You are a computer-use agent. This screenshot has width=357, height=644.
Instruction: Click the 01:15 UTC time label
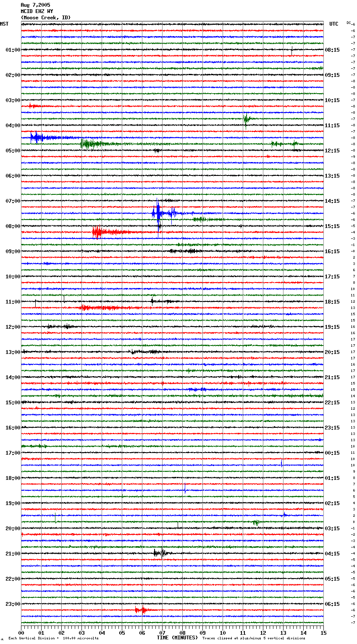tap(332, 478)
